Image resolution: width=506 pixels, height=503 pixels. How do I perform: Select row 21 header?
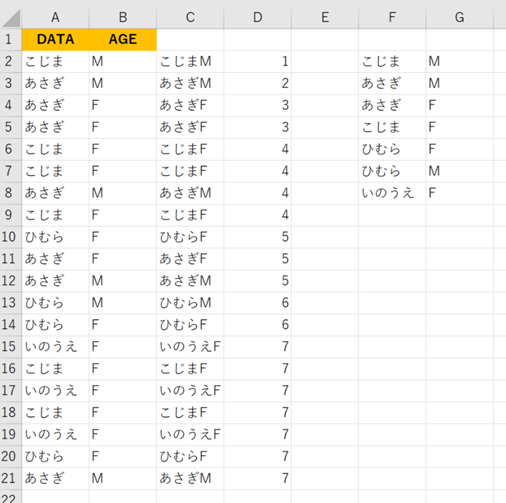pyautogui.click(x=10, y=478)
